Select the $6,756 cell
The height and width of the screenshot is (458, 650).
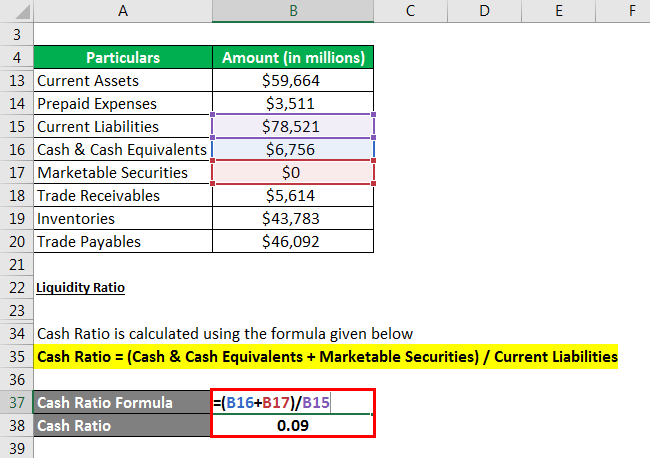293,149
